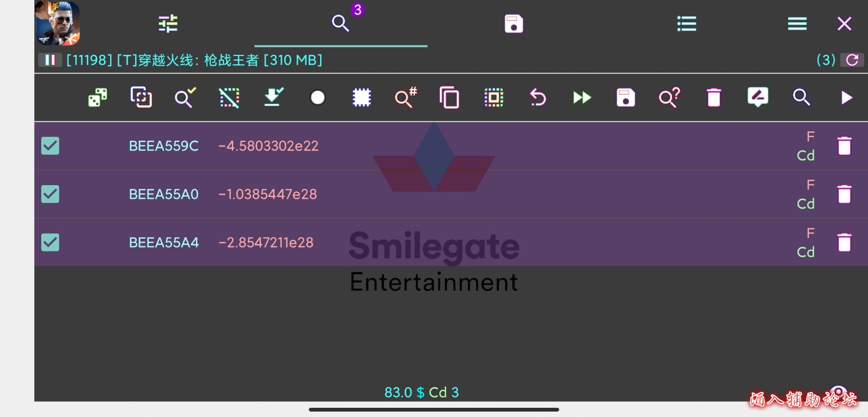Expand the toolbar with right arrow
The width and height of the screenshot is (868, 417).
tap(846, 98)
